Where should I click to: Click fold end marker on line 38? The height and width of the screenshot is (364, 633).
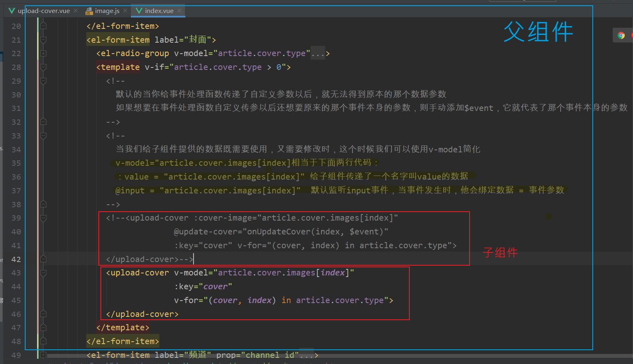point(44,204)
